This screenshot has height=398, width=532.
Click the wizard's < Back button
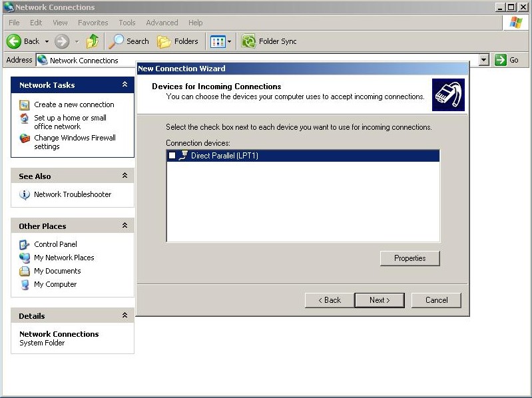[x=330, y=300]
